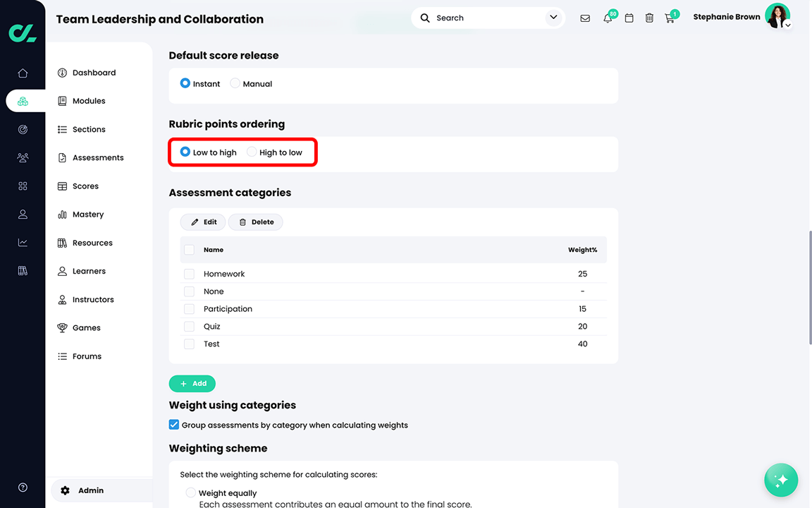
Task: Click the Edit categories button
Action: [x=203, y=222]
